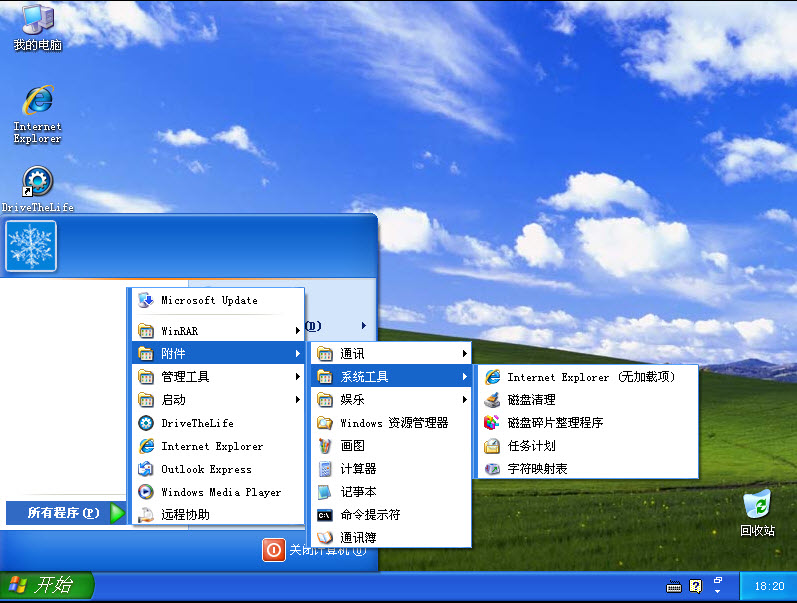This screenshot has width=797, height=603.
Task: Click the red 关闭计算机 power button
Action: pyautogui.click(x=273, y=550)
